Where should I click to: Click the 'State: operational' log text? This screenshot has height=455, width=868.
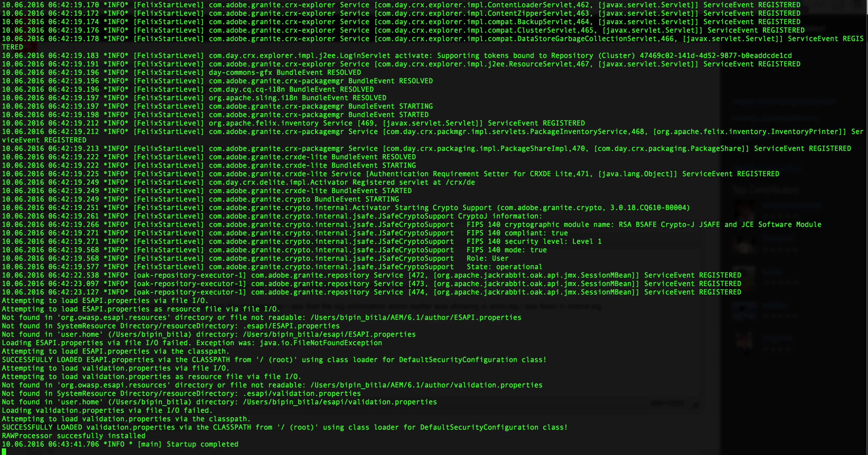click(x=504, y=267)
